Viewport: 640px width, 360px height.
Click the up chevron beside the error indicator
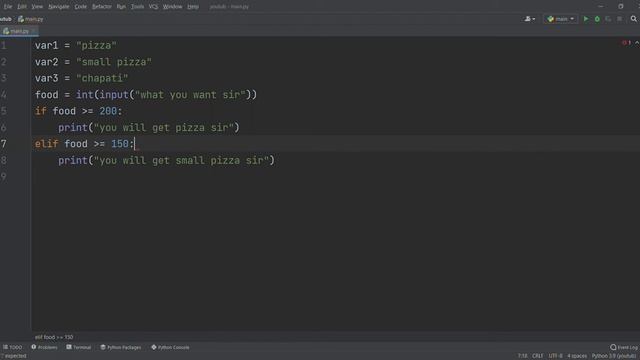636,42
